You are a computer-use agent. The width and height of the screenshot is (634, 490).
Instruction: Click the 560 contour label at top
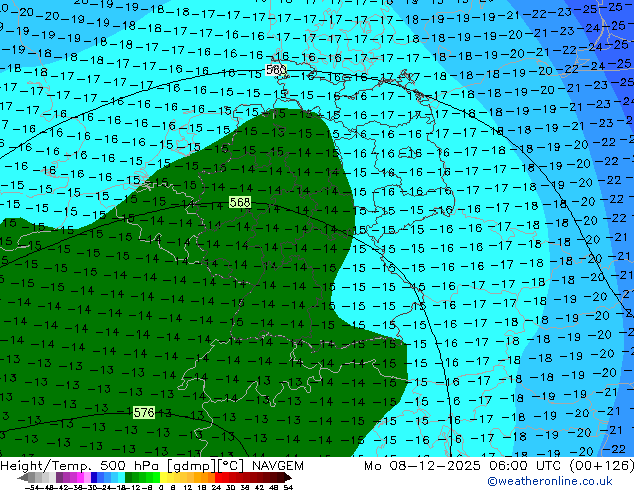click(x=276, y=70)
